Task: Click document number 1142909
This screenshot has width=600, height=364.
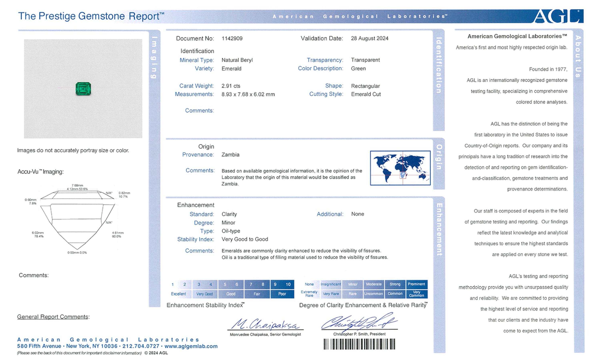Action: (232, 38)
